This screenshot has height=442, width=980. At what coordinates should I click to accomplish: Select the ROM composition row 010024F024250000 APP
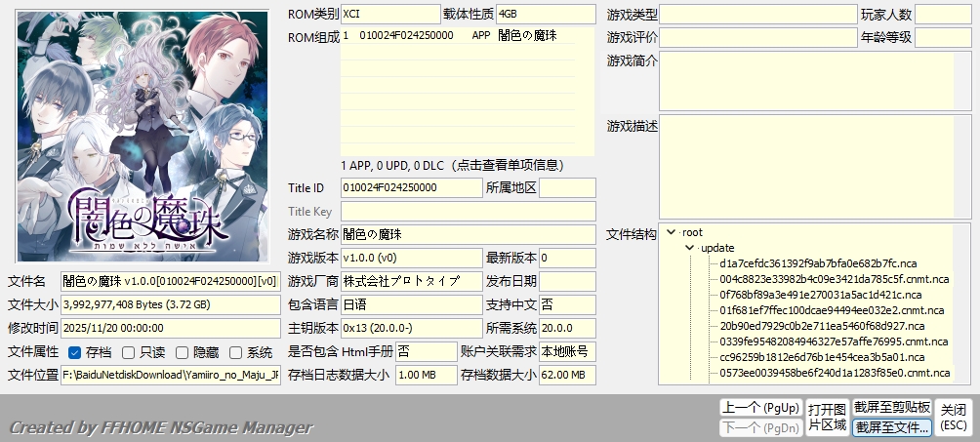pyautogui.click(x=458, y=36)
